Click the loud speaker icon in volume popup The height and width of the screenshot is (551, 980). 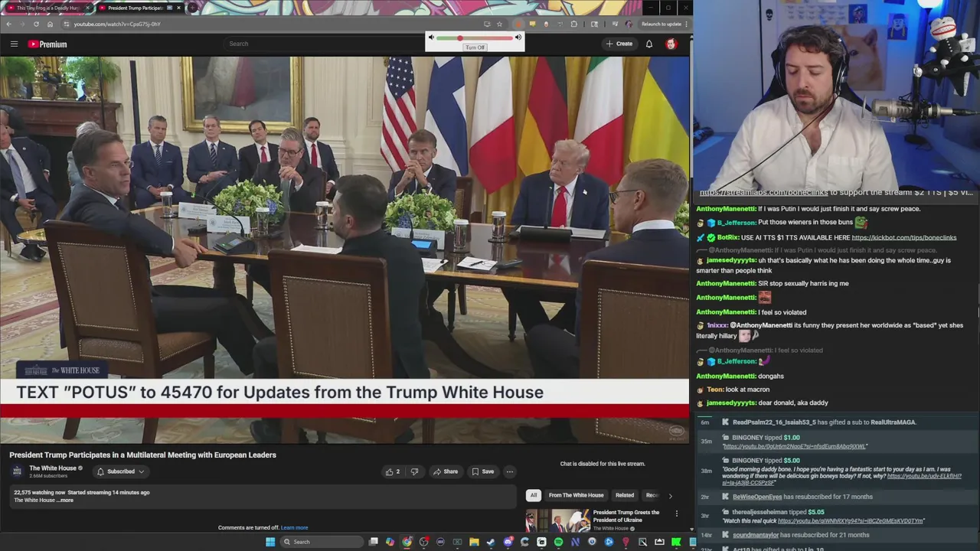(518, 37)
